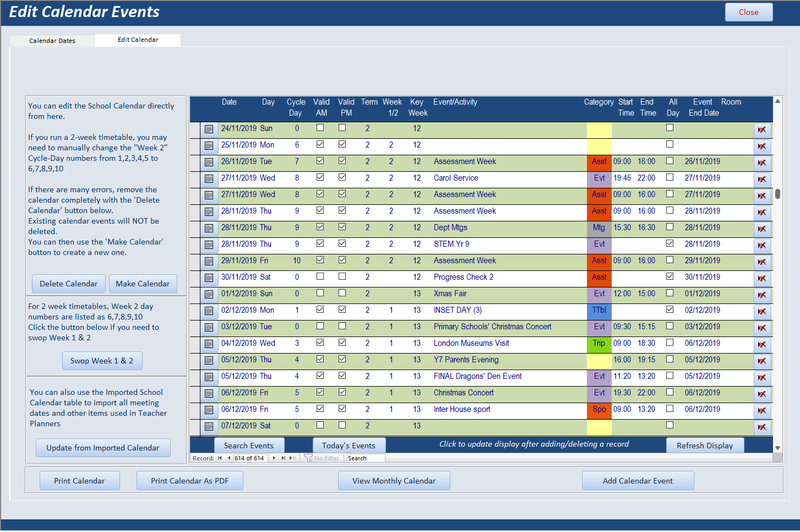Click delete icon for Carol Service row
The image size is (800, 532).
coord(762,180)
